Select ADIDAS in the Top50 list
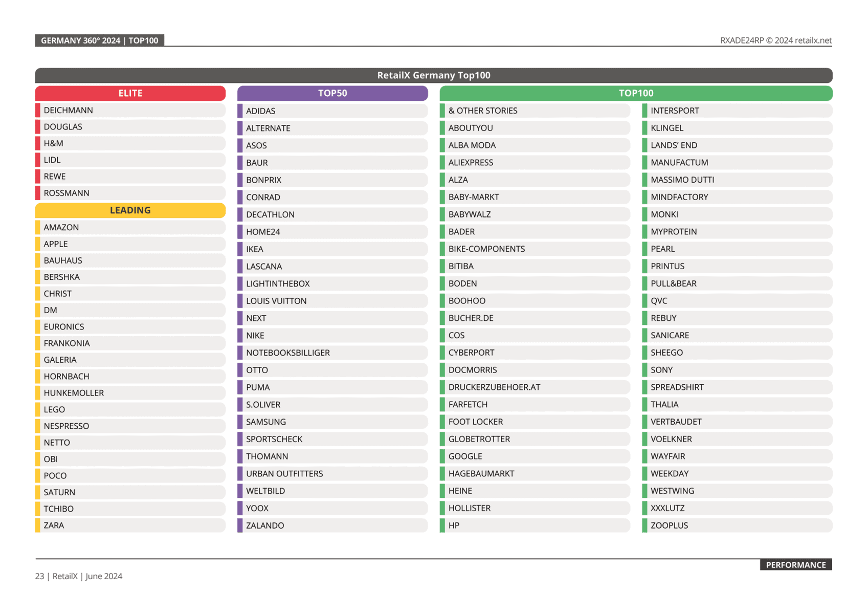Image resolution: width=868 pixels, height=614 pixels. coord(332,111)
